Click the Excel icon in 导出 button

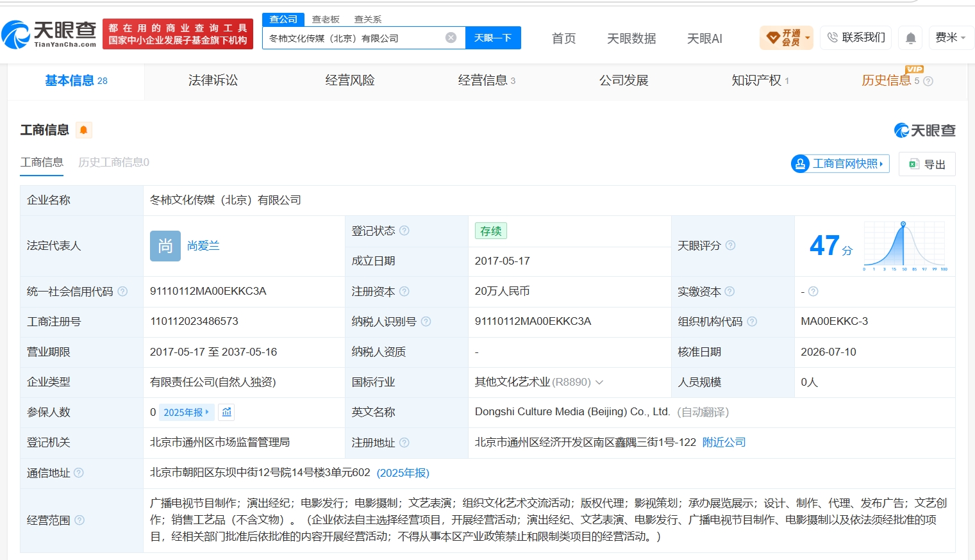[x=914, y=164]
